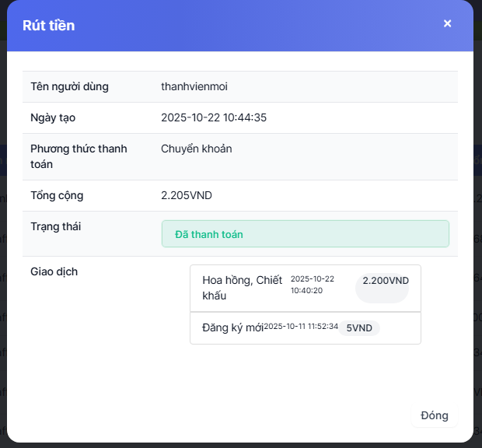Click the 2.200VND amount badge
482x448 pixels.
(385, 281)
